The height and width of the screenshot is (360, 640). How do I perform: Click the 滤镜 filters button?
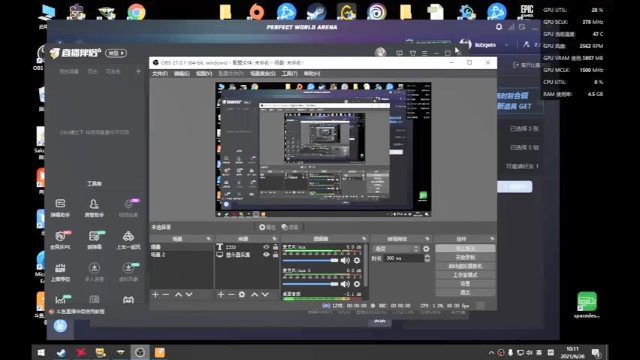(290, 227)
